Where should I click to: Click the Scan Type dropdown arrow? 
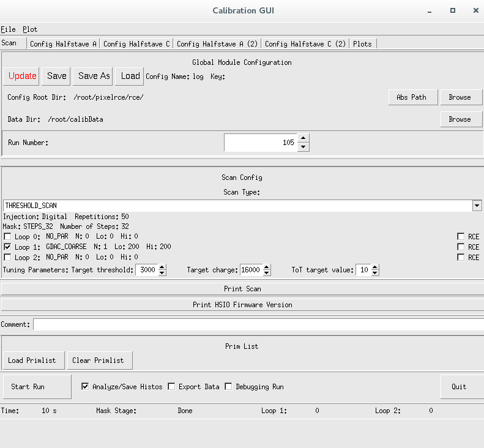pyautogui.click(x=477, y=206)
